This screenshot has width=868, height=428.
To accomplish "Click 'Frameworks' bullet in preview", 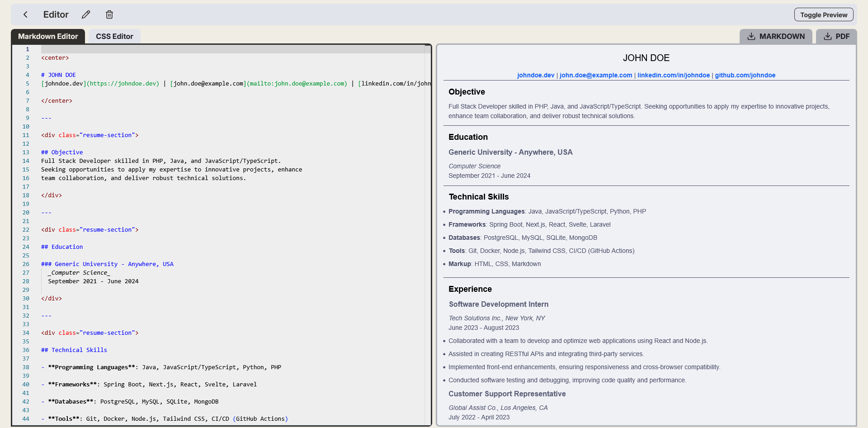I will (x=529, y=225).
